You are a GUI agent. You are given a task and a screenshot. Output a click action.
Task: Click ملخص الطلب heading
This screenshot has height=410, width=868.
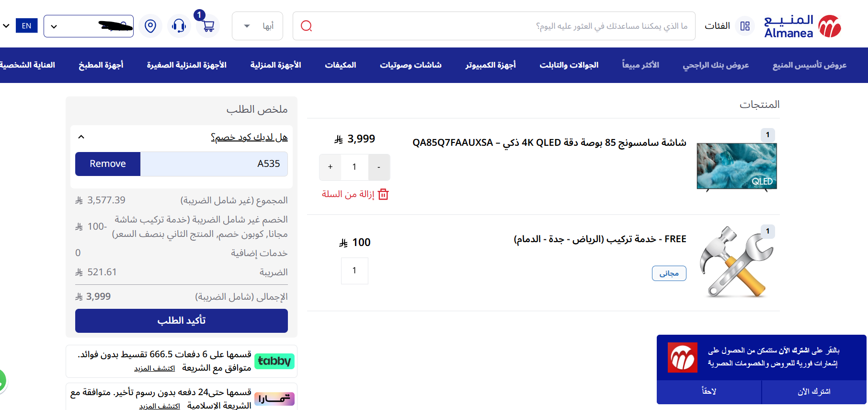tap(257, 109)
